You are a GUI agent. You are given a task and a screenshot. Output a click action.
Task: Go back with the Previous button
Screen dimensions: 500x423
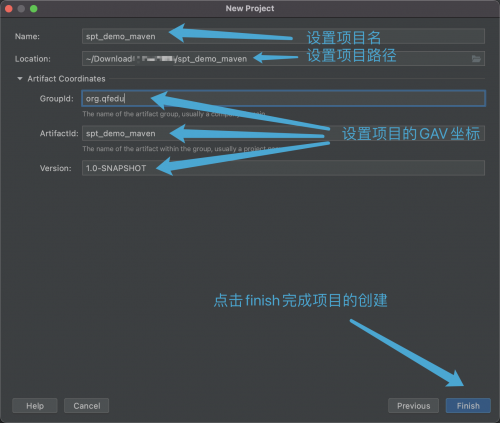[413, 406]
